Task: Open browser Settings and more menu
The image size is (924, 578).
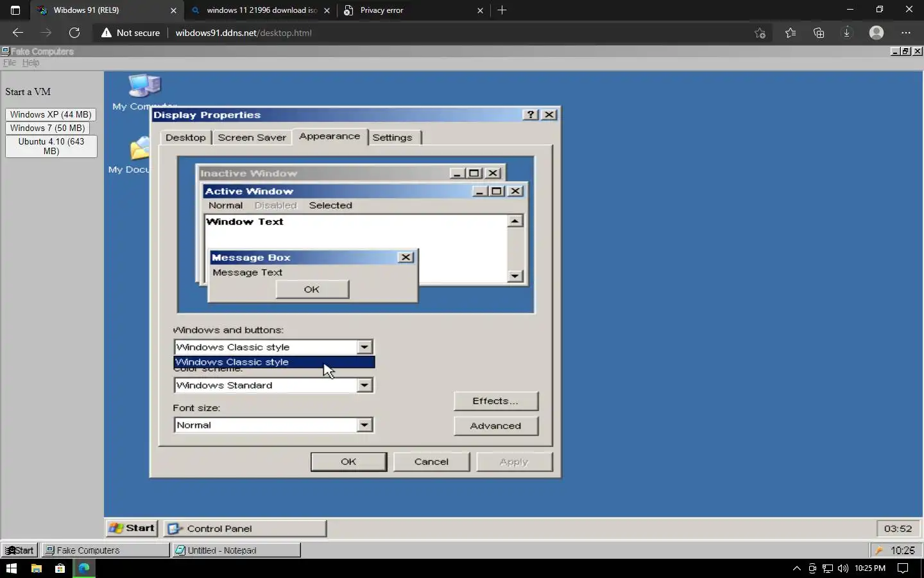Action: (906, 33)
